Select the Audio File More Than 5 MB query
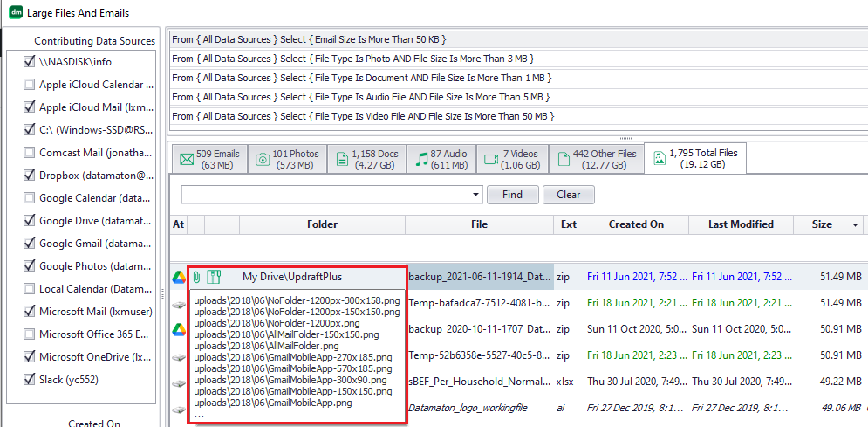The image size is (868, 427). [518, 98]
